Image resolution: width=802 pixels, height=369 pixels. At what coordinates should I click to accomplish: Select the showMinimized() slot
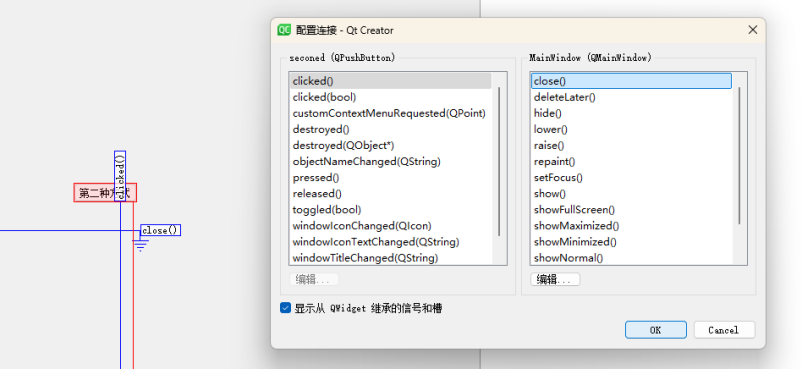click(631, 242)
